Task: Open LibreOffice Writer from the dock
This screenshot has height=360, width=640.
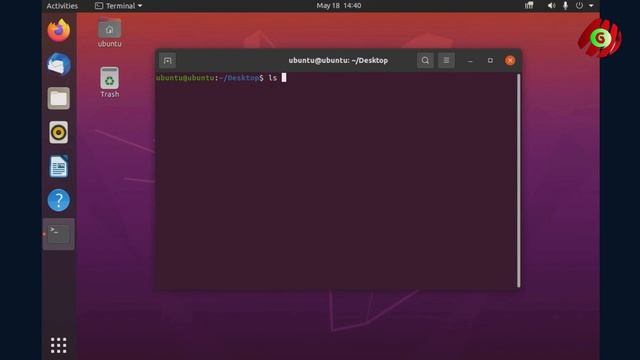Action: click(x=59, y=166)
